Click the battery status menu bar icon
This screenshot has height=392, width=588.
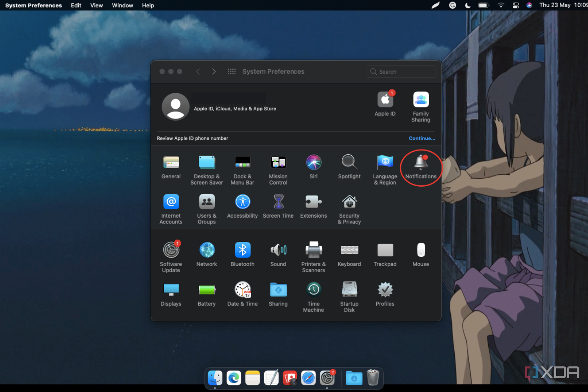tap(484, 5)
